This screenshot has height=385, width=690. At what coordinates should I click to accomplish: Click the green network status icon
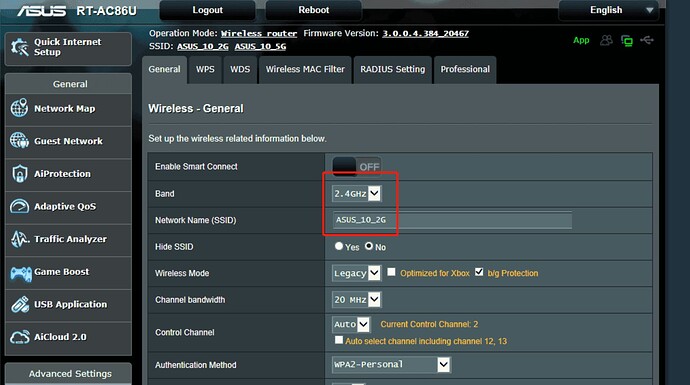(627, 41)
